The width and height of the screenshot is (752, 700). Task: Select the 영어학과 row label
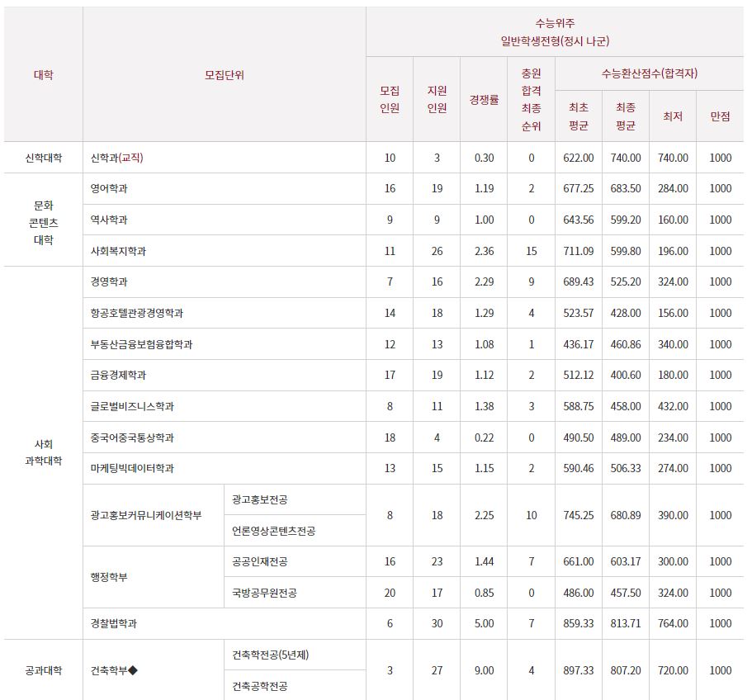109,188
